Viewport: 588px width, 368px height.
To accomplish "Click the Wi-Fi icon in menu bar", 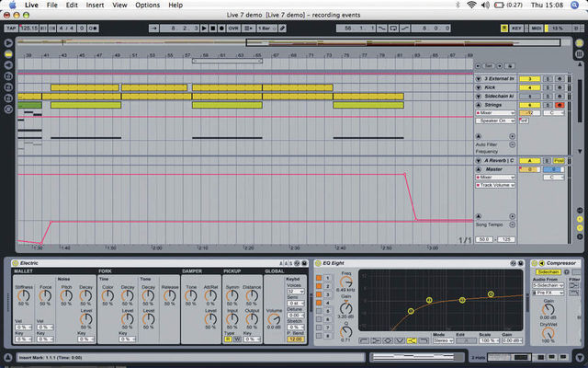I will (471, 5).
